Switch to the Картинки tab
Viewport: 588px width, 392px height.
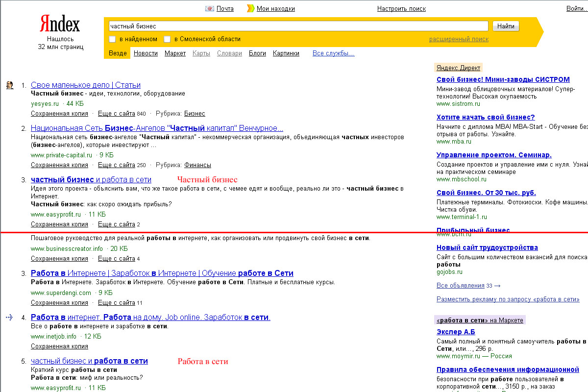click(x=286, y=53)
